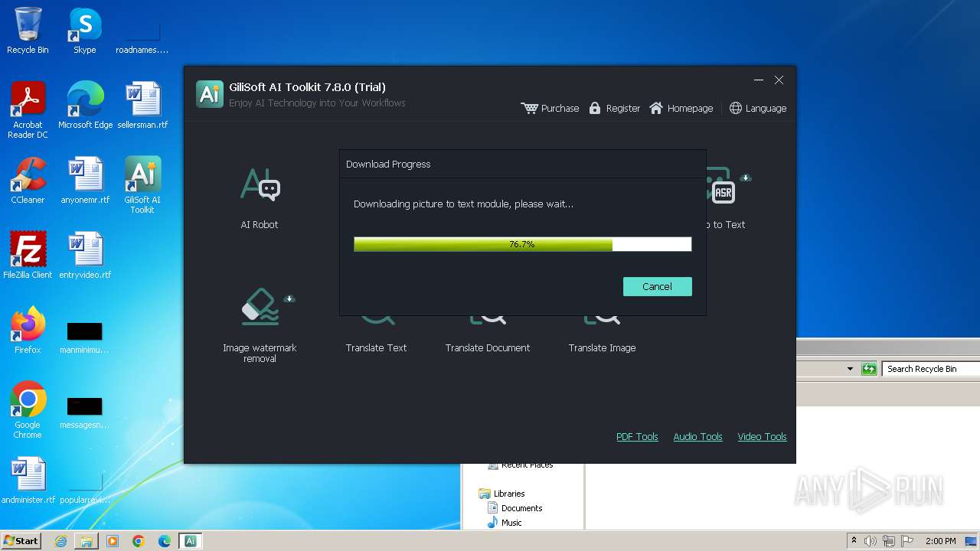Open the GiliSoft AI Toolkit desktop shortcut
This screenshot has width=980, height=551.
point(142,185)
